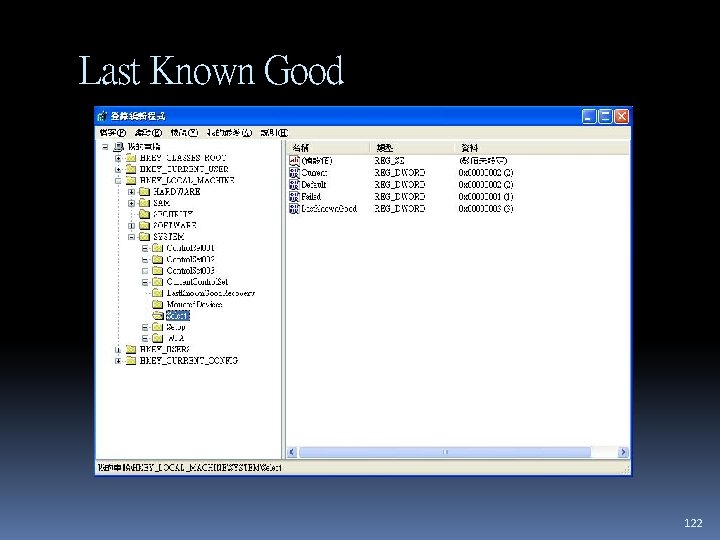720x540 pixels.
Task: Expand the HKEY_CURRENT_USER node
Action: point(118,169)
